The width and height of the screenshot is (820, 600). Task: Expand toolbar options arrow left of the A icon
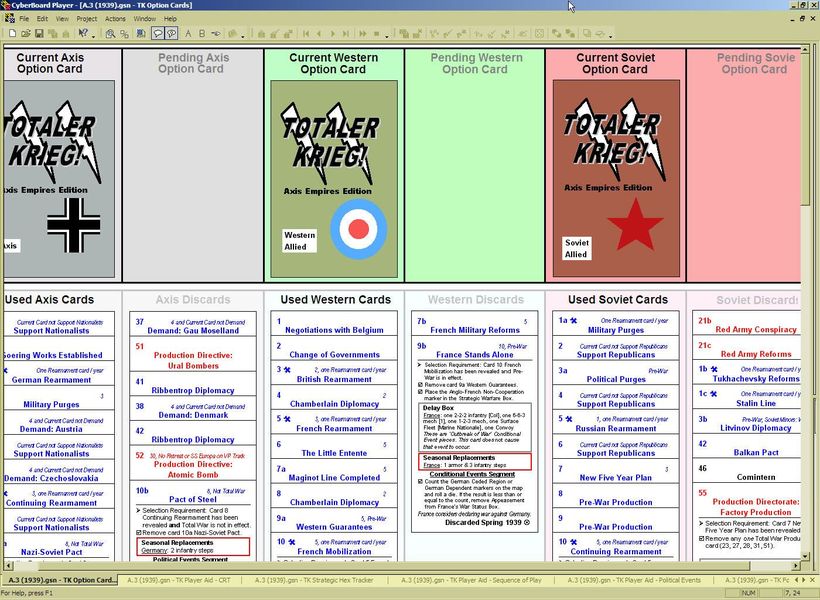[94, 35]
